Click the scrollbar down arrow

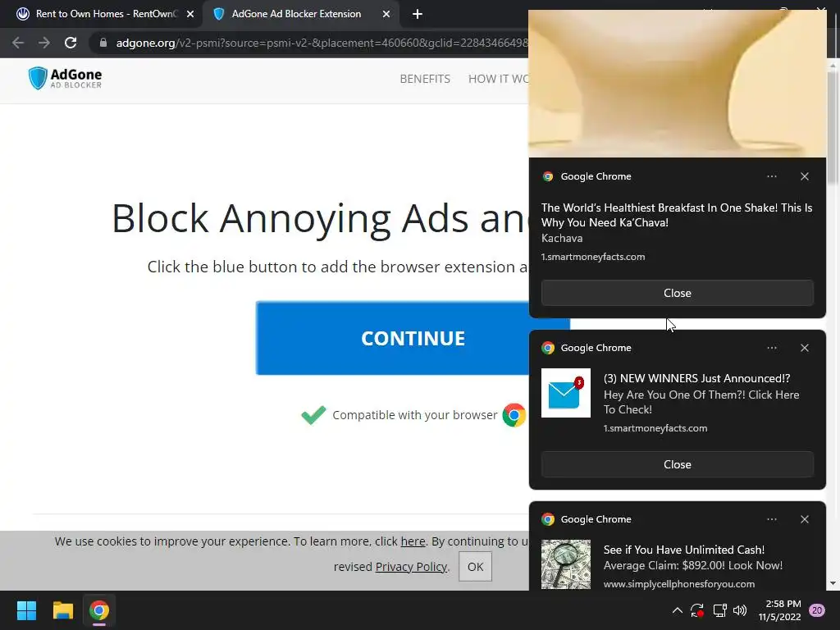(833, 584)
